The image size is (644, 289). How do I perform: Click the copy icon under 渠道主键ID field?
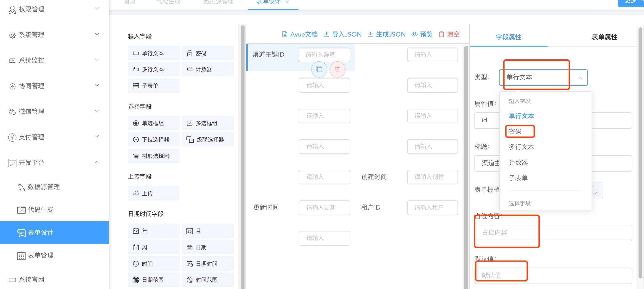[x=319, y=69]
